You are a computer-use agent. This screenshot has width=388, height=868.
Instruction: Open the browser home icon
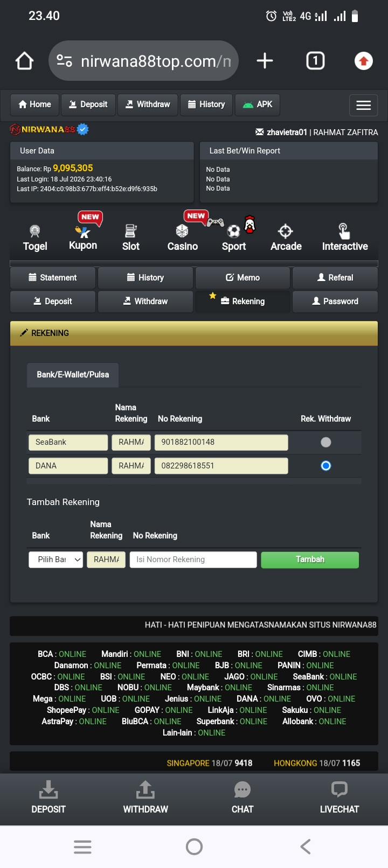pyautogui.click(x=24, y=61)
